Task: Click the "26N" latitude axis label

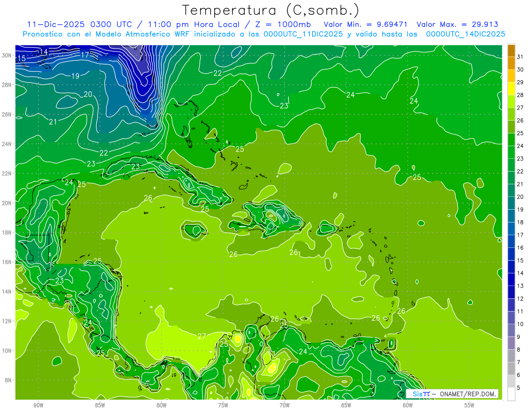Action: click(7, 114)
